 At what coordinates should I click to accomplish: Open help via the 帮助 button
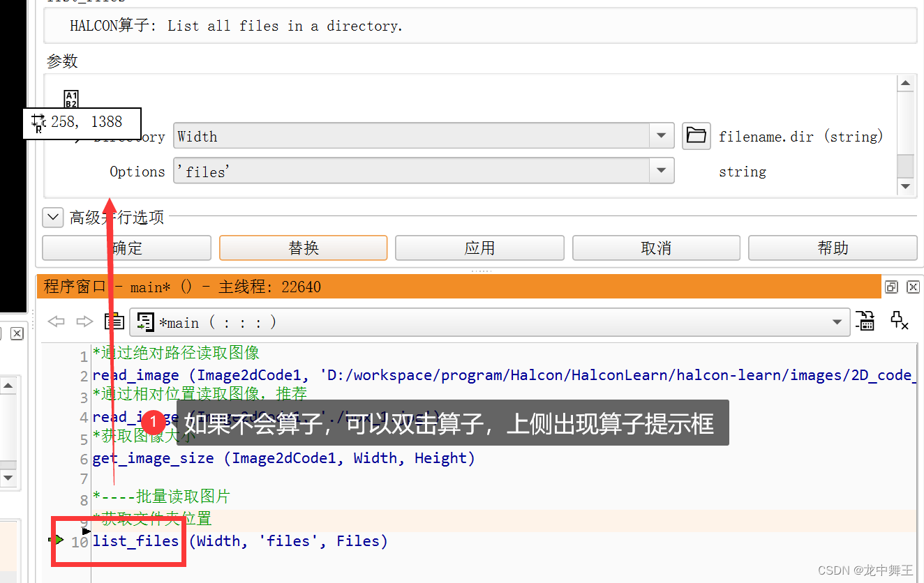[x=833, y=248]
